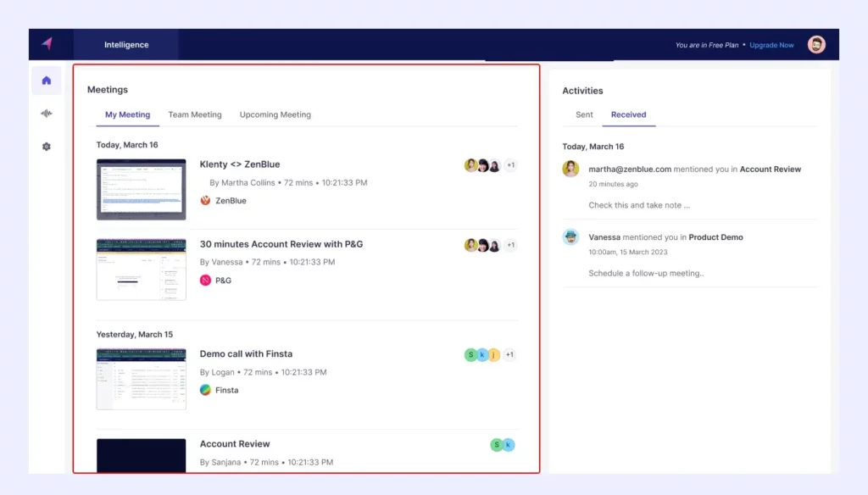Click the P&G company logo icon
Image resolution: width=868 pixels, height=495 pixels.
[205, 281]
